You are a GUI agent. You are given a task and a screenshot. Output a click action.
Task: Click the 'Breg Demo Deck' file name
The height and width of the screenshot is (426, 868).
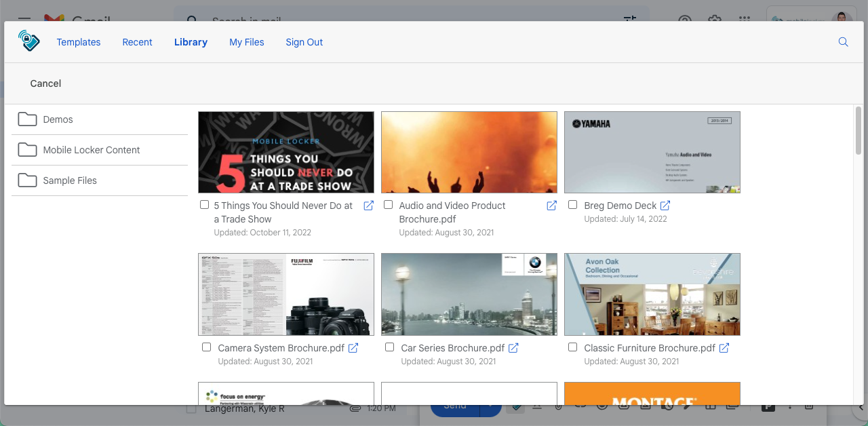[x=620, y=206]
